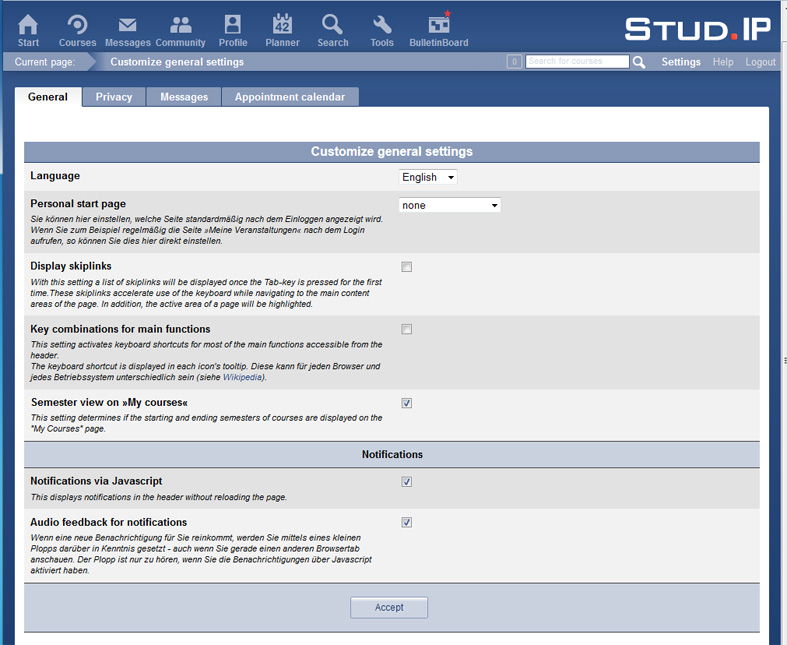This screenshot has width=787, height=645.
Task: Click the Notifications section heading
Action: click(x=392, y=454)
